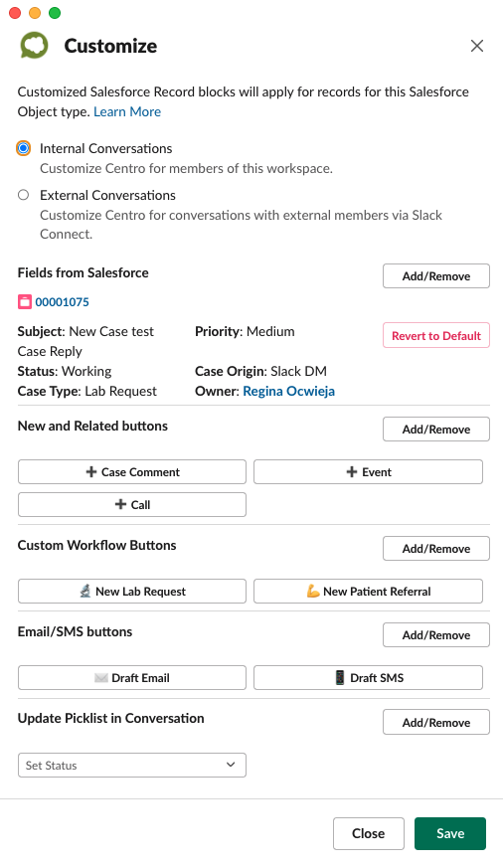The height and width of the screenshot is (868, 503).
Task: Select the External Conversations radio button
Action: 23,195
